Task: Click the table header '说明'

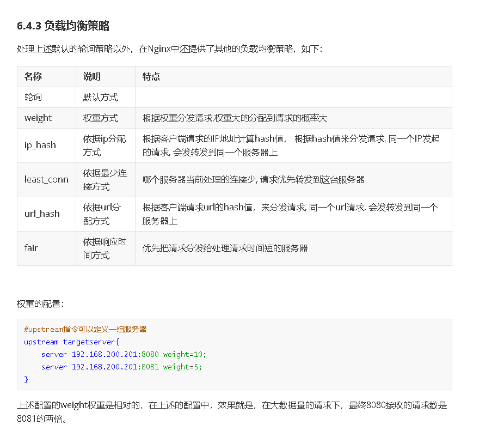Action: [92, 77]
